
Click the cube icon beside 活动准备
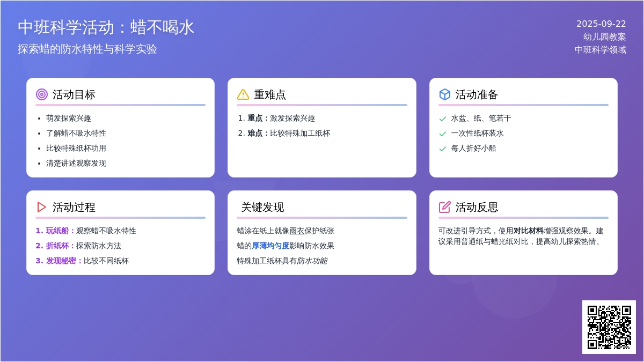[445, 94]
